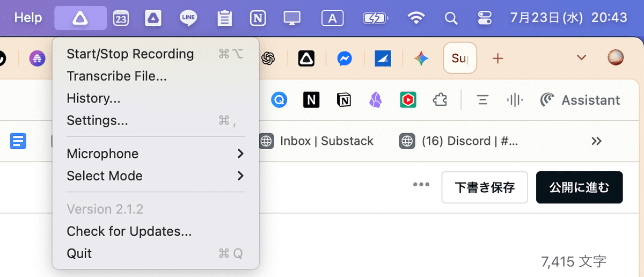
Task: Switch to the Messenger pinned tab
Action: tap(345, 58)
